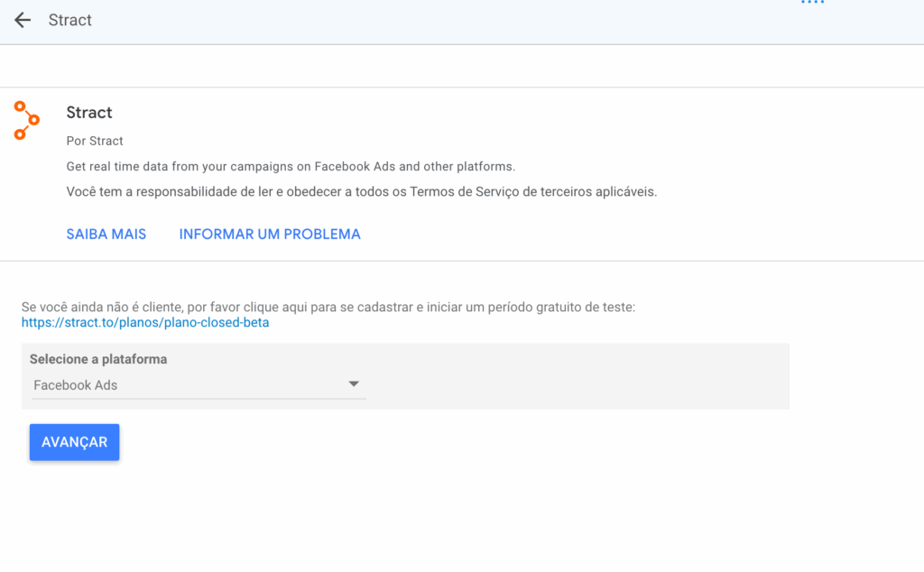Click the bold 'Stract' connector name
The width and height of the screenshot is (924, 572).
89,113
